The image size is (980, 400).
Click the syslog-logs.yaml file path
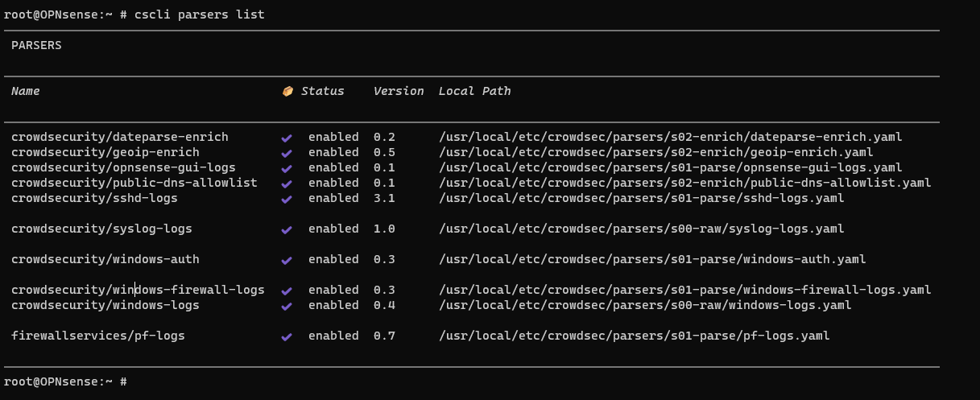pyautogui.click(x=641, y=229)
